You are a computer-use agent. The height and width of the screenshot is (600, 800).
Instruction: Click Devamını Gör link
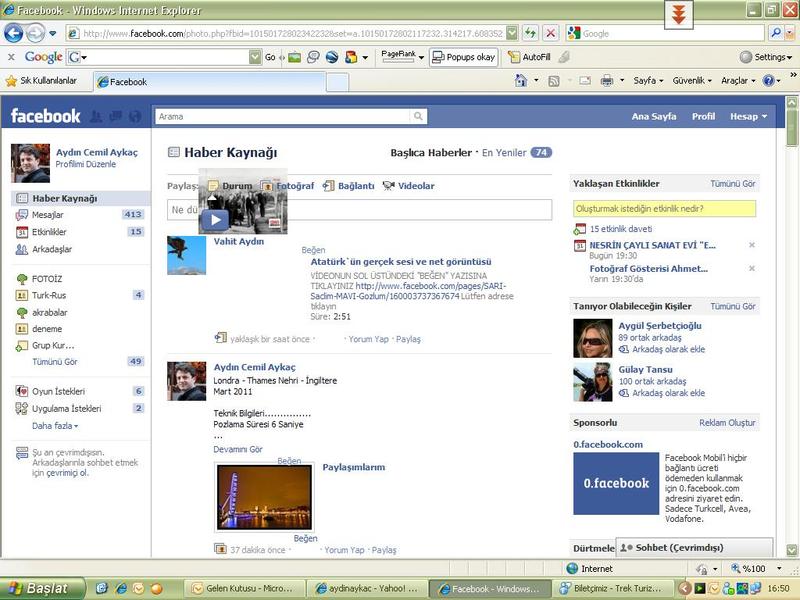pyautogui.click(x=238, y=449)
